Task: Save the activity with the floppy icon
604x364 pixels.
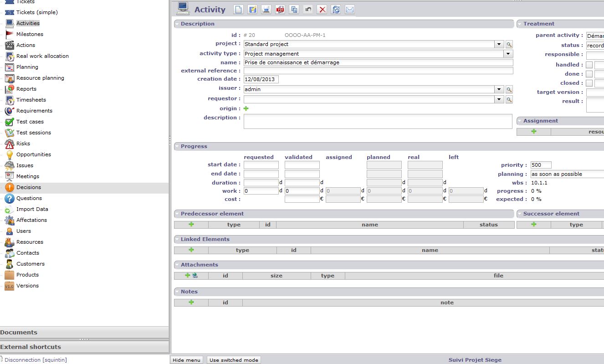Action: tap(252, 10)
